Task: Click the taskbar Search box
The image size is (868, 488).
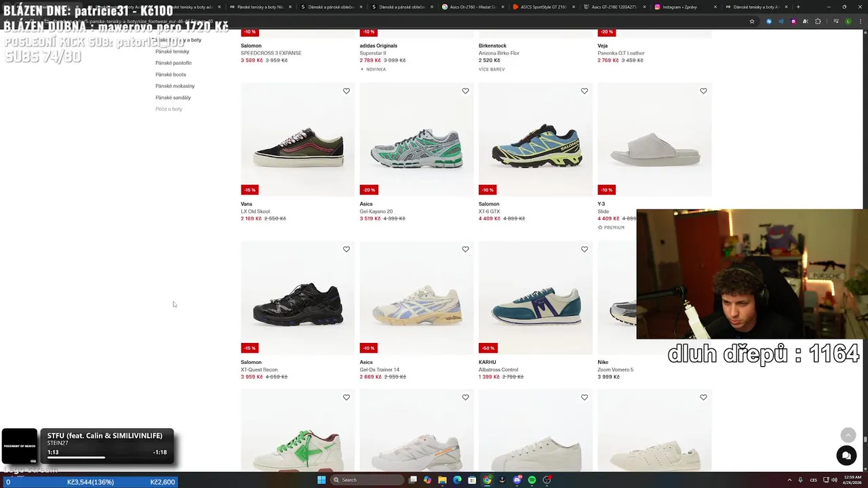Action: (x=368, y=480)
